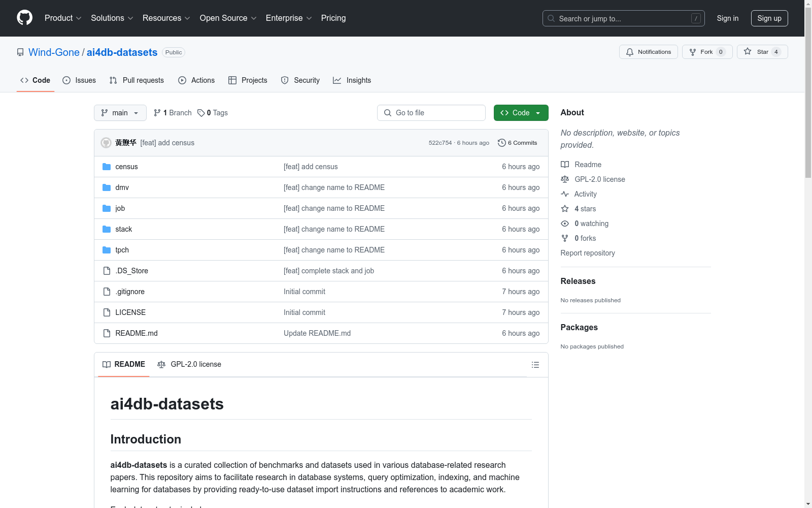
Task: Click the Fork repository icon
Action: click(693, 52)
